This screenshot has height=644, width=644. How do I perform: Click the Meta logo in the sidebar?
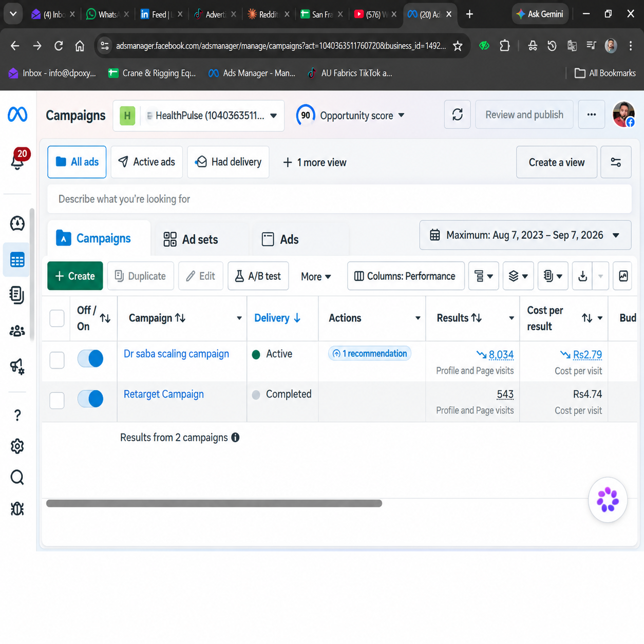coord(17,114)
